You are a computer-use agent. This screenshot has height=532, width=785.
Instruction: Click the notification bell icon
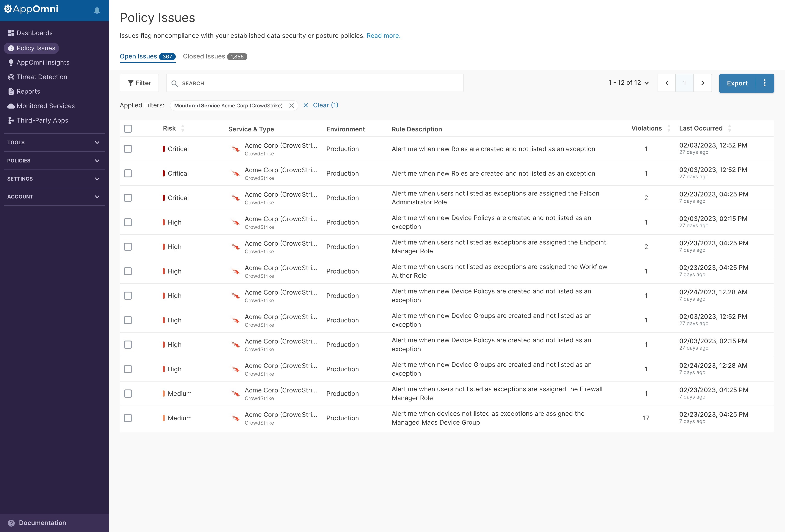pos(97,10)
